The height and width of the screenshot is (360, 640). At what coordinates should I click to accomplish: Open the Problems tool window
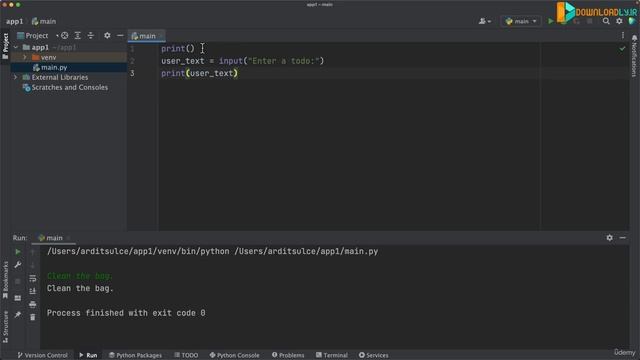click(x=288, y=355)
